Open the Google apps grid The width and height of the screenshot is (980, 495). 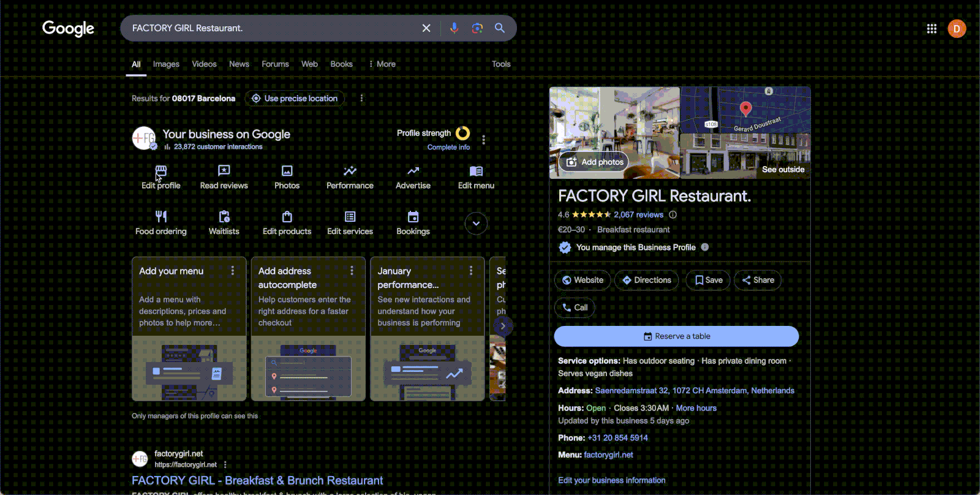[932, 29]
